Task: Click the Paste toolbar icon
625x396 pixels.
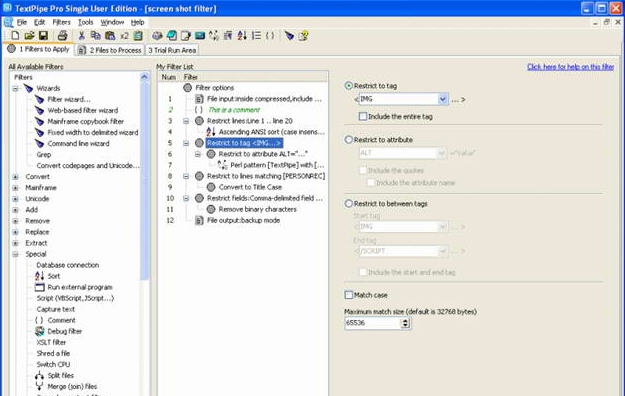Action: (110, 35)
